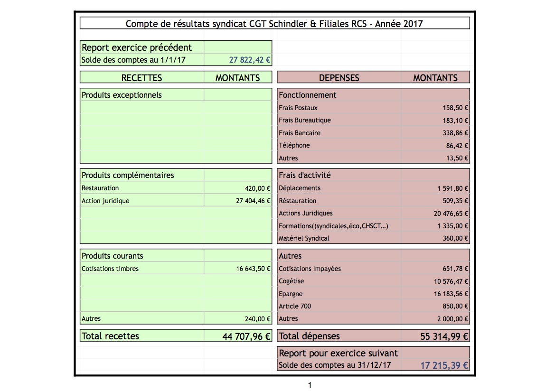555x392 pixels.
Task: Select the amount 183,10 €
Action: coord(455,121)
